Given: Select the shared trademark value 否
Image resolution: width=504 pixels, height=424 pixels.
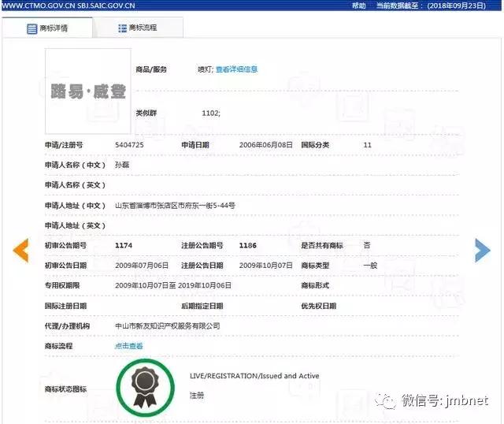Looking at the screenshot, I should 367,245.
